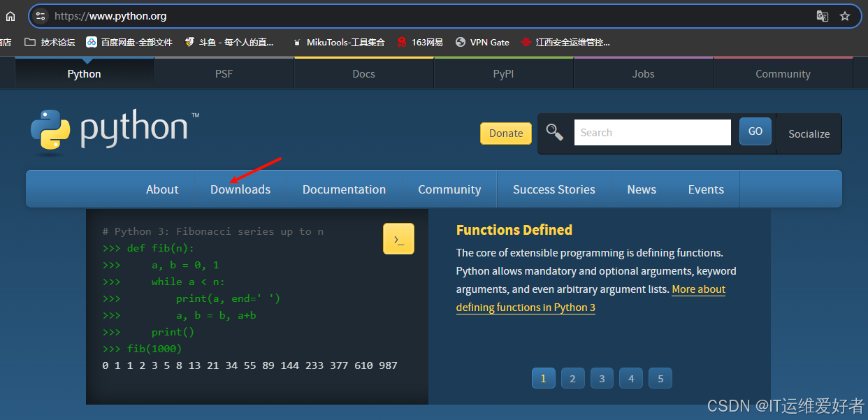The height and width of the screenshot is (420, 868).
Task: Open MikuTools-工具集合 bookmark
Action: click(338, 42)
